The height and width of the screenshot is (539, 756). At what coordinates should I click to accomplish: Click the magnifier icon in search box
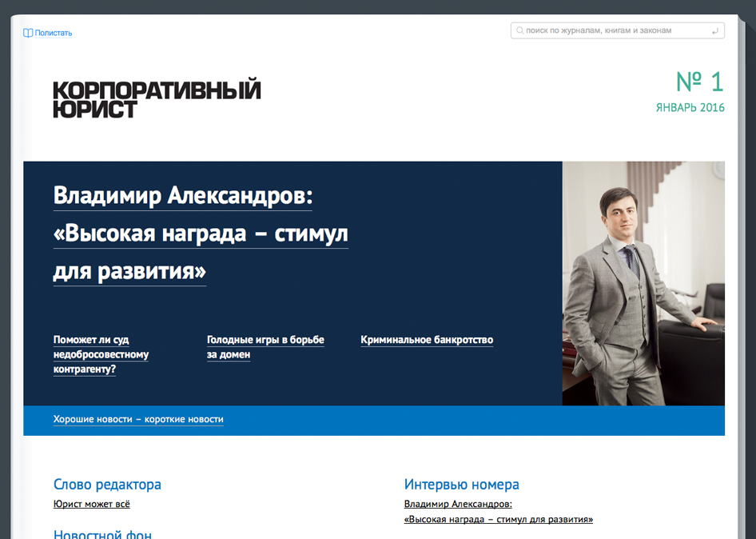point(520,31)
